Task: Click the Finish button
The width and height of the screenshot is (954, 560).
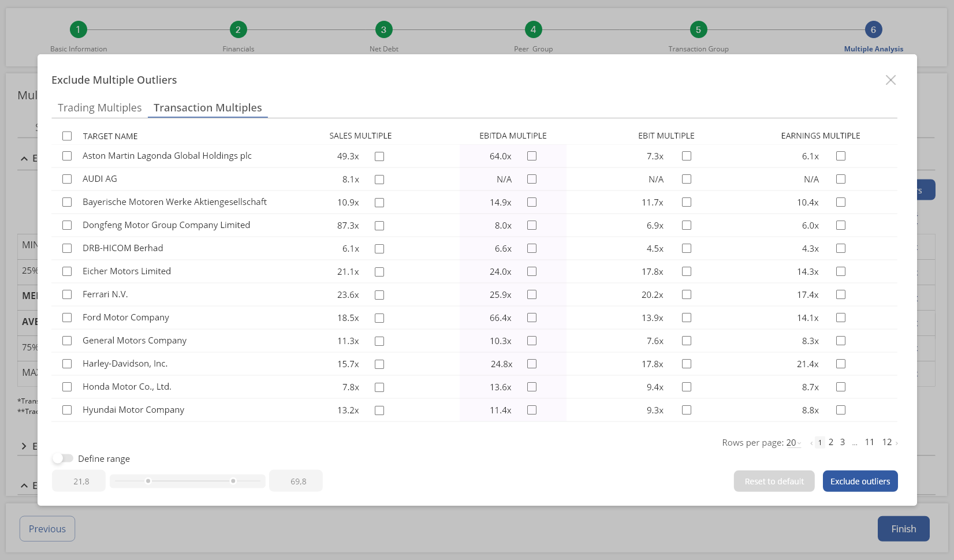Action: (903, 529)
